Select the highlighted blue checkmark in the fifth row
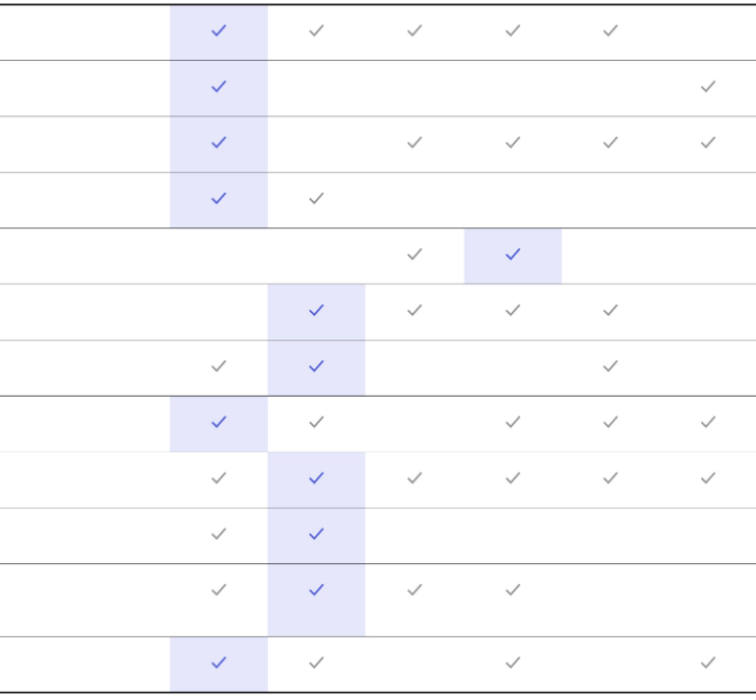The width and height of the screenshot is (756, 700). [513, 254]
